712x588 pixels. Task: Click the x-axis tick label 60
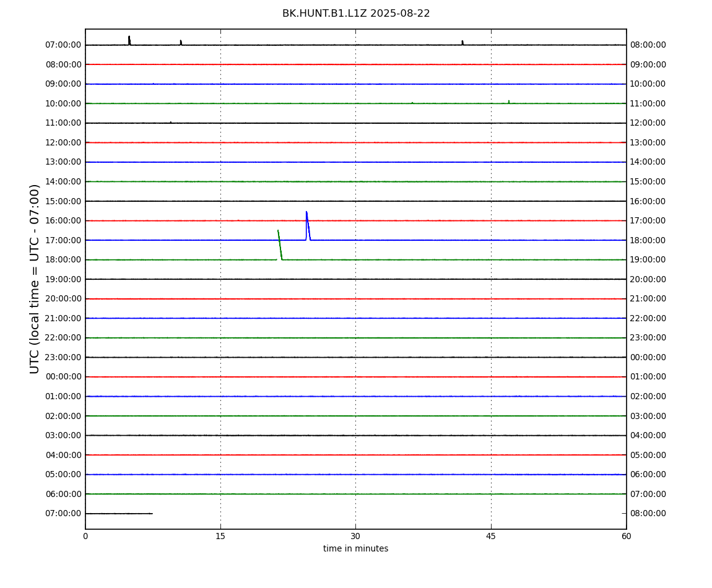click(626, 536)
